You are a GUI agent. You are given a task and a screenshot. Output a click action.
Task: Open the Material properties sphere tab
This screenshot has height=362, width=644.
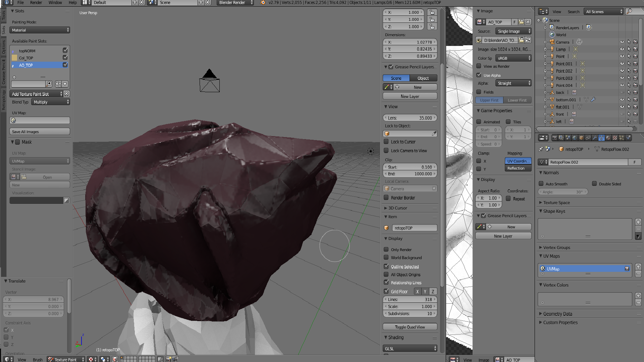[x=608, y=138]
